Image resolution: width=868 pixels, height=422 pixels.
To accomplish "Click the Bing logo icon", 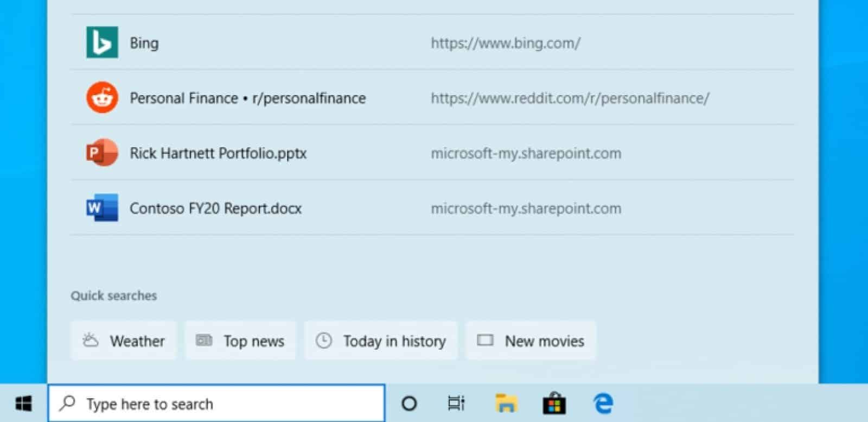I will tap(102, 42).
